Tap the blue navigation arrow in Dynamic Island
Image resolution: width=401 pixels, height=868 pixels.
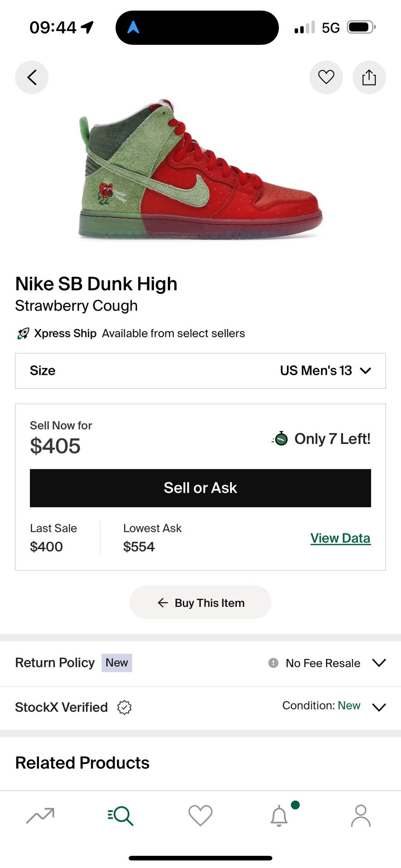[x=133, y=28]
